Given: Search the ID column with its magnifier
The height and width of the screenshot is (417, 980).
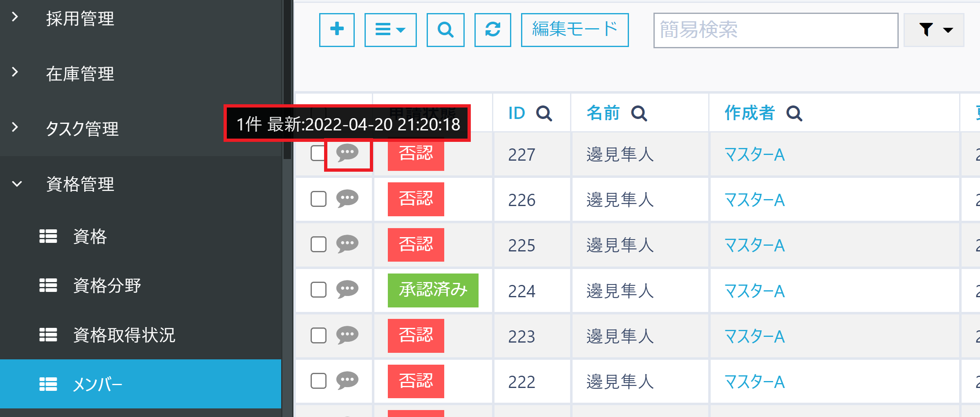Looking at the screenshot, I should [x=544, y=114].
